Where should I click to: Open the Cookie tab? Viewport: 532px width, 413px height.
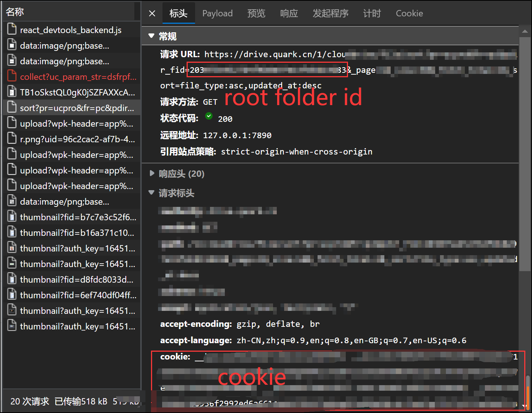409,13
